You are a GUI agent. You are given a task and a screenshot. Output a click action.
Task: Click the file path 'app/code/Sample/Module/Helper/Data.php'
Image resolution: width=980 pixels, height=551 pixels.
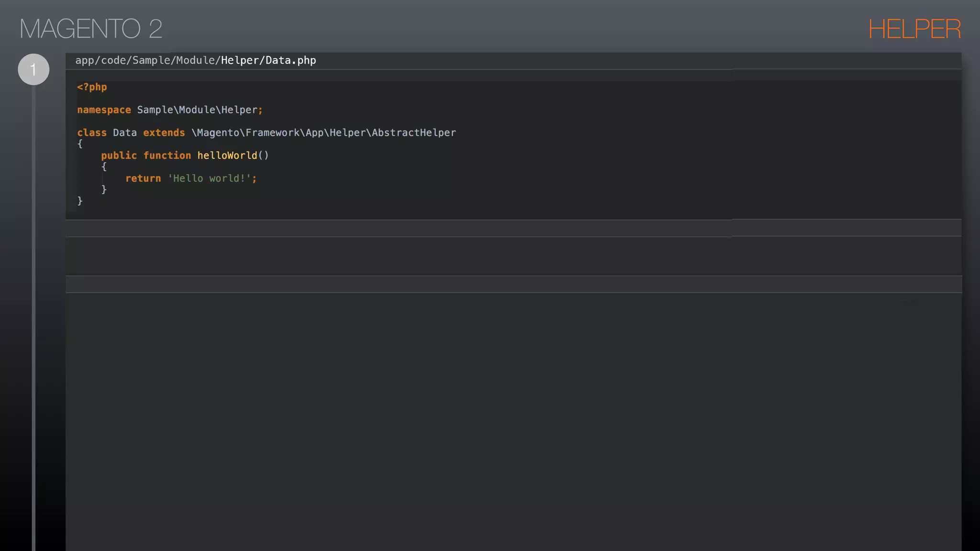click(x=196, y=60)
